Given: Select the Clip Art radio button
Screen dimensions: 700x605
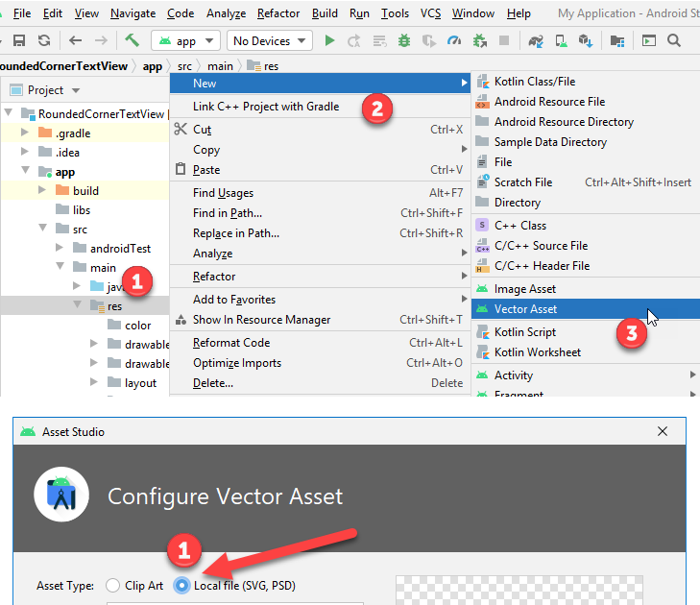Looking at the screenshot, I should [x=112, y=585].
